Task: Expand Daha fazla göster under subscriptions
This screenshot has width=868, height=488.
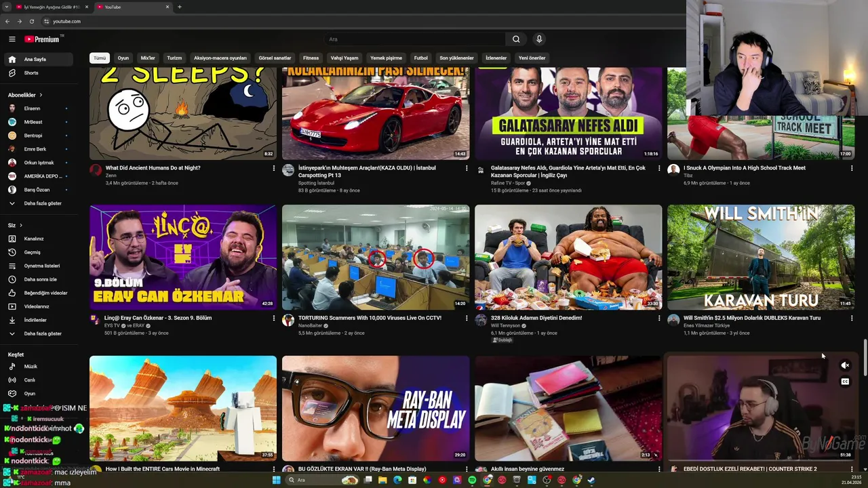Action: click(38, 203)
